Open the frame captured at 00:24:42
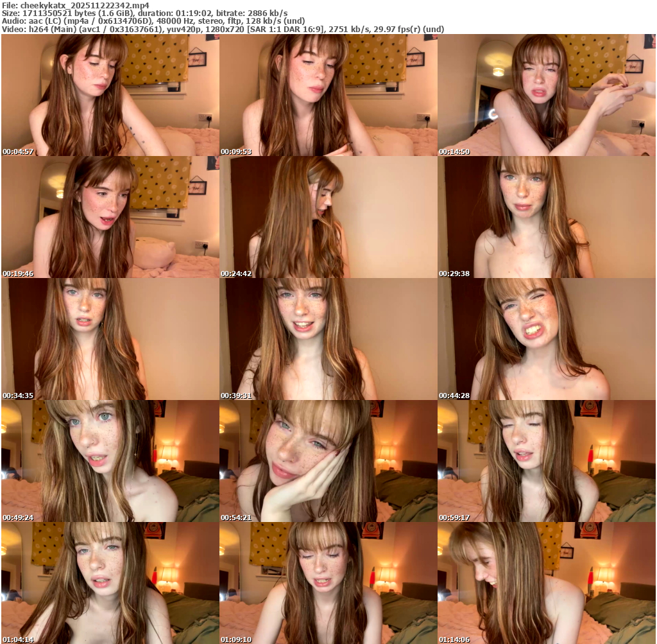 click(328, 217)
